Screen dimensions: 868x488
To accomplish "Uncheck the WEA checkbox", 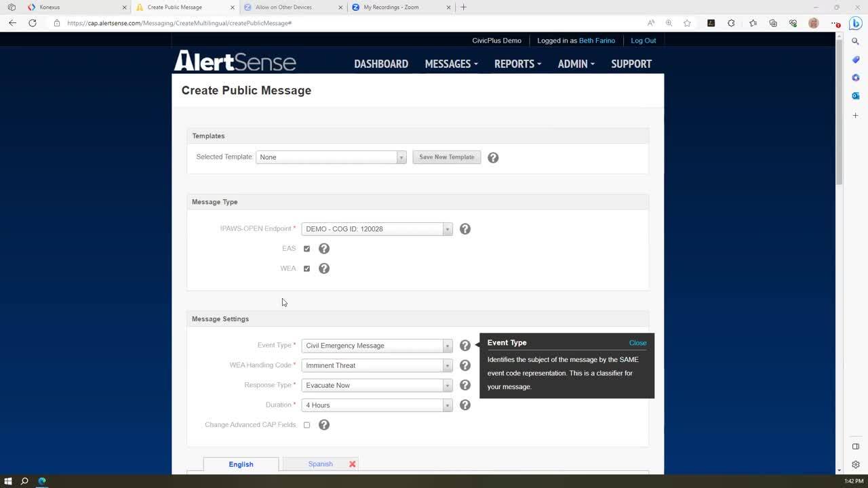I will [x=307, y=268].
